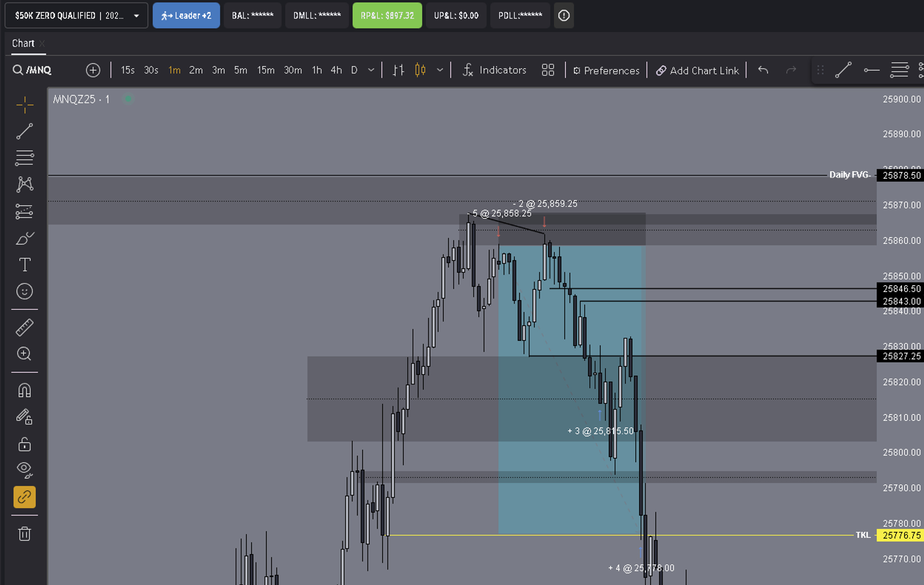924x585 pixels.
Task: Switch to the 1h timeframe
Action: pyautogui.click(x=317, y=70)
